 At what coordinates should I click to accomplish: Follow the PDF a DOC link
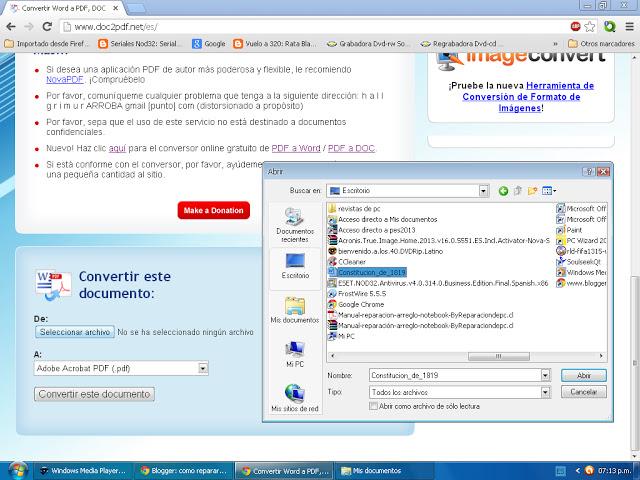click(x=351, y=148)
